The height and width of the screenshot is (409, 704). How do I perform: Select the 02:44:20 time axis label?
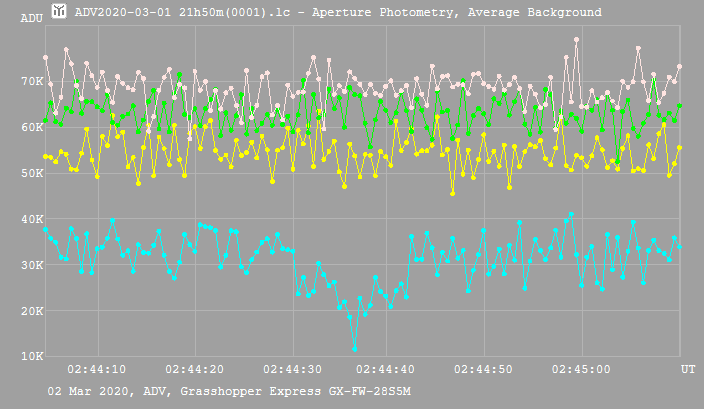(193, 370)
